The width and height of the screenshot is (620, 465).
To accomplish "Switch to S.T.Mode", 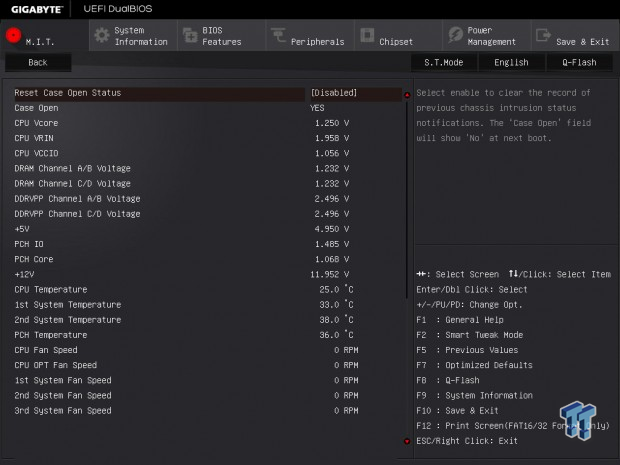I will pyautogui.click(x=444, y=62).
